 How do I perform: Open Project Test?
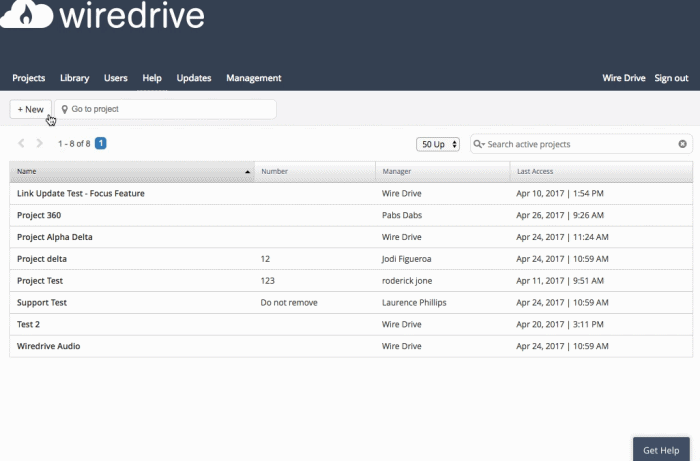40,281
